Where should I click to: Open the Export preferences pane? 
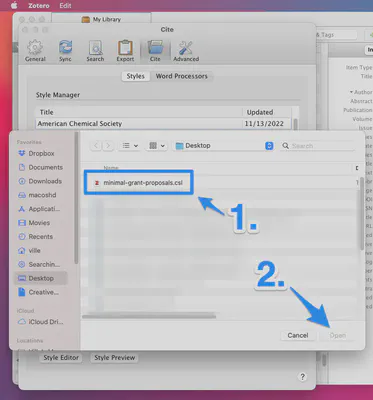[x=125, y=51]
